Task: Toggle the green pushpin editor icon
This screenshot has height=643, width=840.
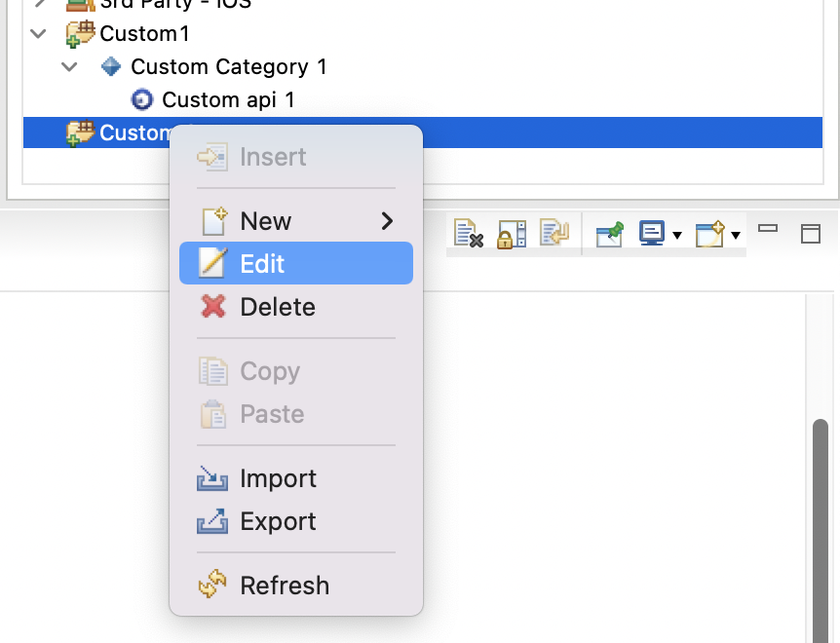Action: 608,233
